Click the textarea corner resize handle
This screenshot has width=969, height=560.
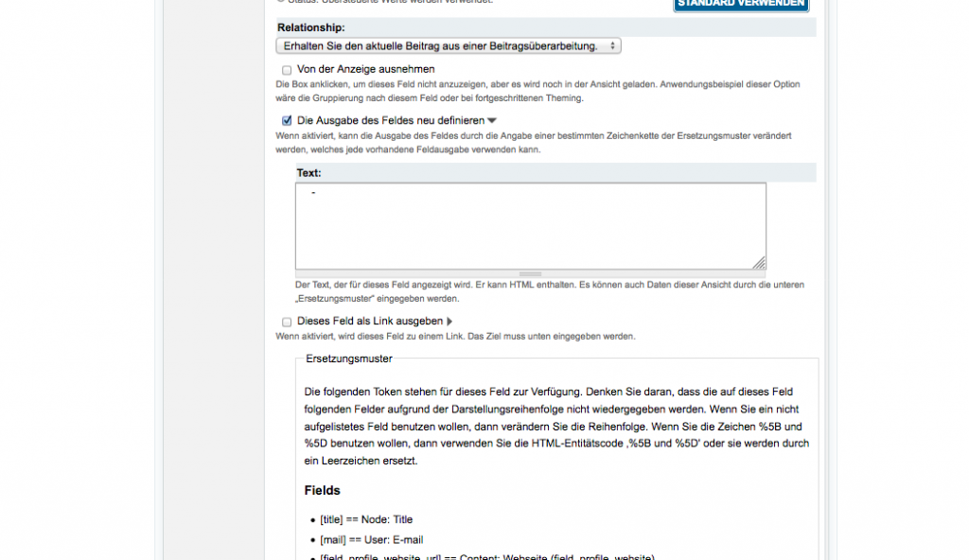(759, 263)
